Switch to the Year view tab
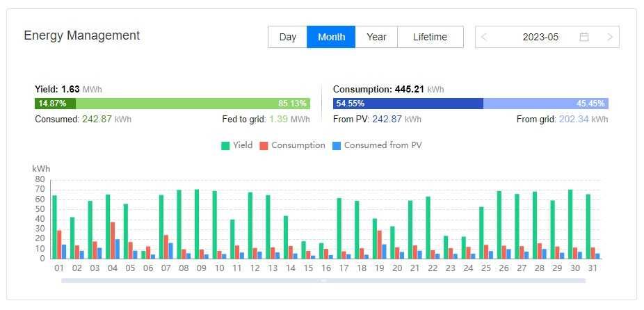Image resolution: width=644 pixels, height=310 pixels. coord(376,37)
